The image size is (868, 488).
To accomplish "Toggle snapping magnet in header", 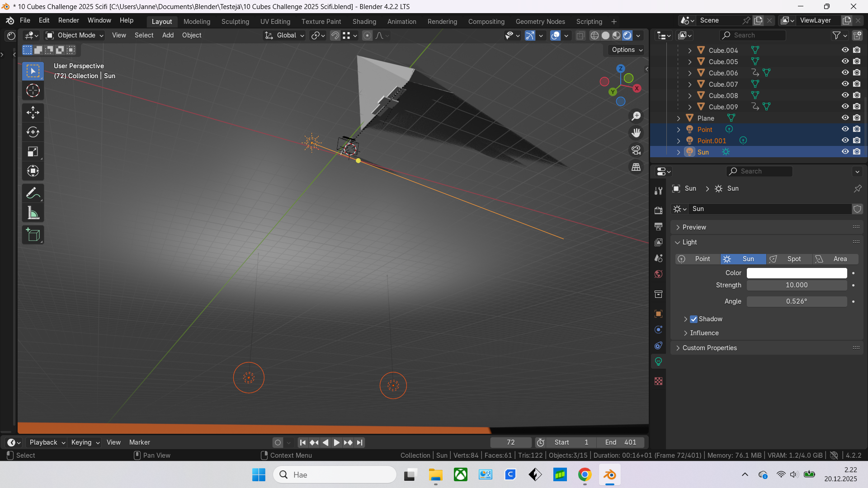I will (x=335, y=35).
